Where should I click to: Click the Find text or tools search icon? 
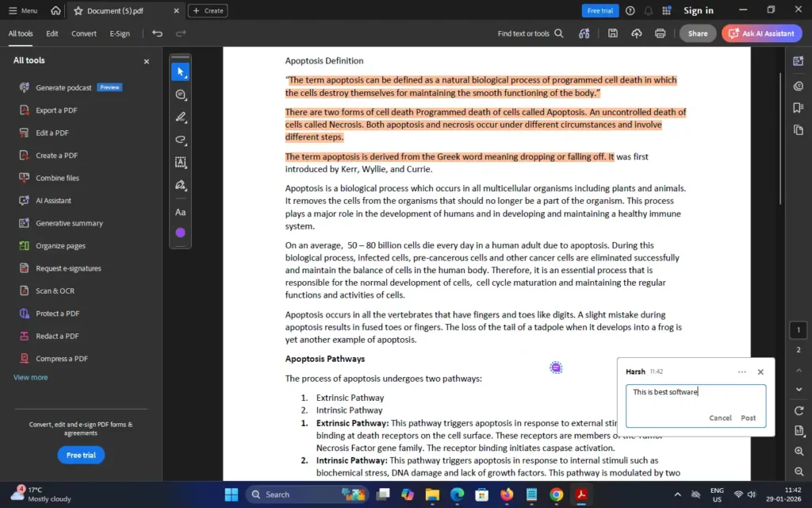click(x=559, y=34)
